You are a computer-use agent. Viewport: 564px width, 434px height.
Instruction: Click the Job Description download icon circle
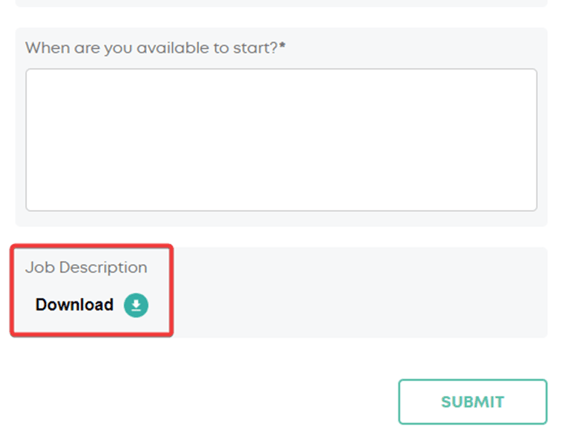click(136, 305)
